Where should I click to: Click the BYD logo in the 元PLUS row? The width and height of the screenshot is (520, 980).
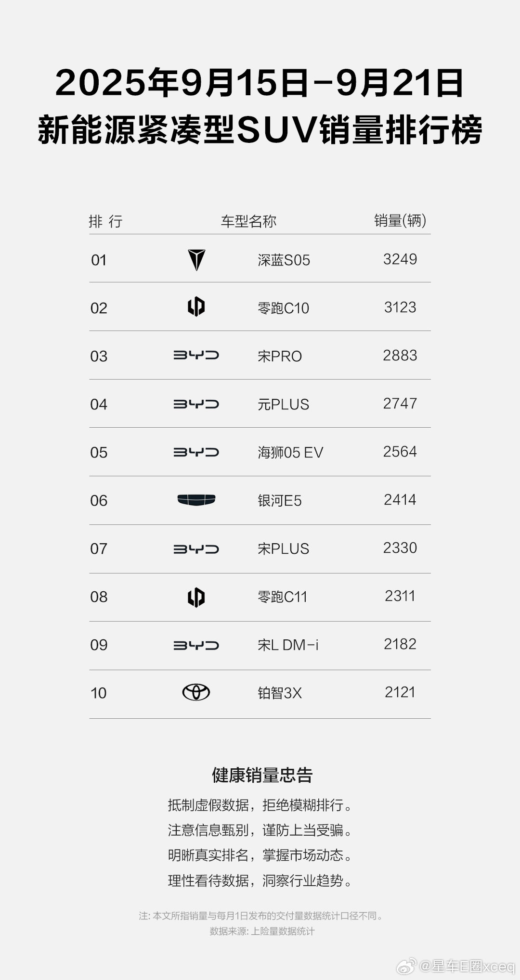point(196,404)
